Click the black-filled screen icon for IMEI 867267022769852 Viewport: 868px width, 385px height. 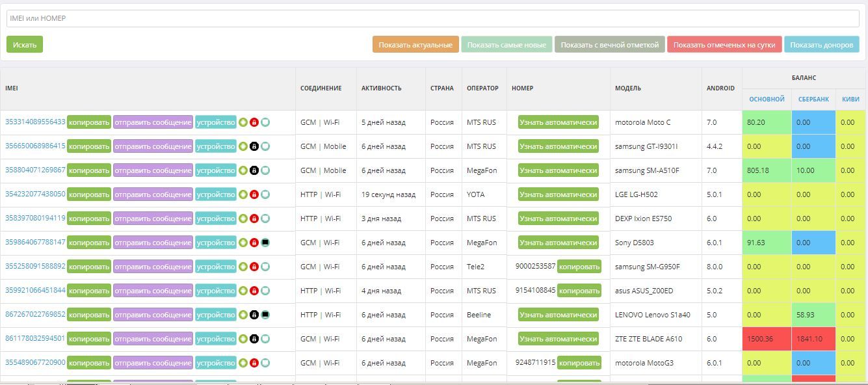click(x=265, y=315)
